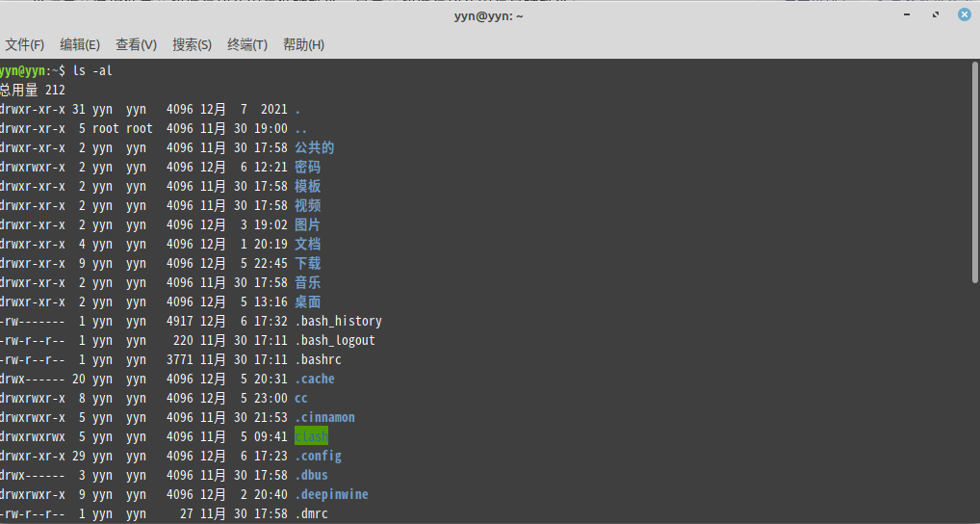Click the terminal vertical scrollbar thumb
Image resolution: width=980 pixels, height=524 pixels.
coord(975,172)
